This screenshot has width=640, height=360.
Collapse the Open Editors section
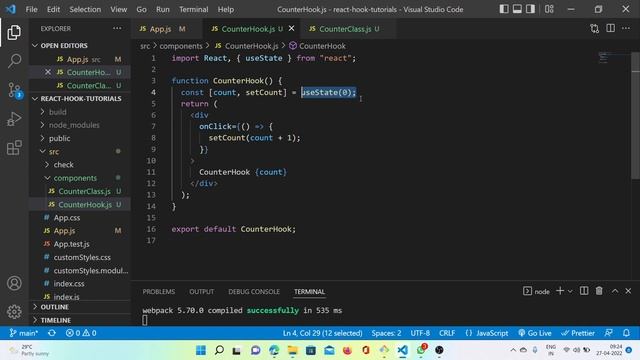click(x=80, y=45)
